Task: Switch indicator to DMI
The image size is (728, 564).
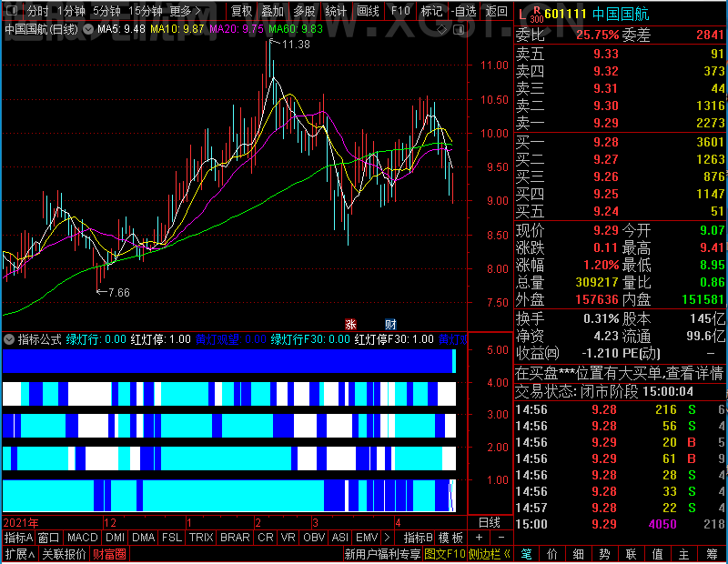Action: (116, 538)
